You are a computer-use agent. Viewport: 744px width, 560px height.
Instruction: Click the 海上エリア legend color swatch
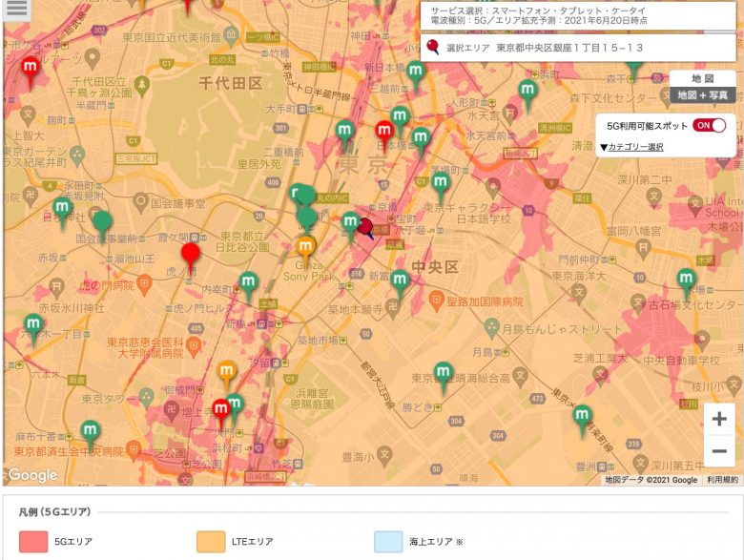coord(388,542)
